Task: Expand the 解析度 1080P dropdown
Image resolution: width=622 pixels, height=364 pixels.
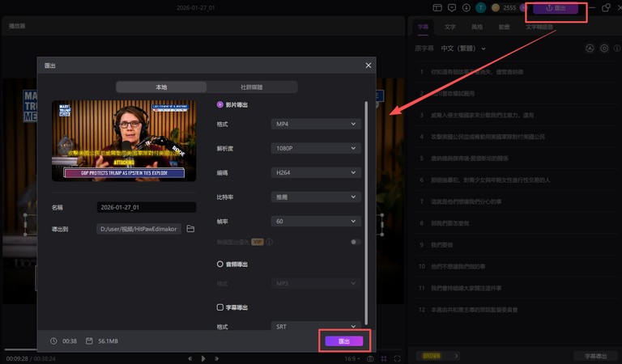Action: click(x=315, y=149)
